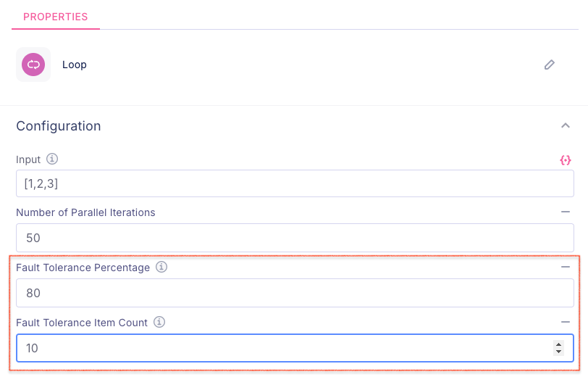588x377 pixels.
Task: Click the Configuration section heading
Action: (59, 126)
